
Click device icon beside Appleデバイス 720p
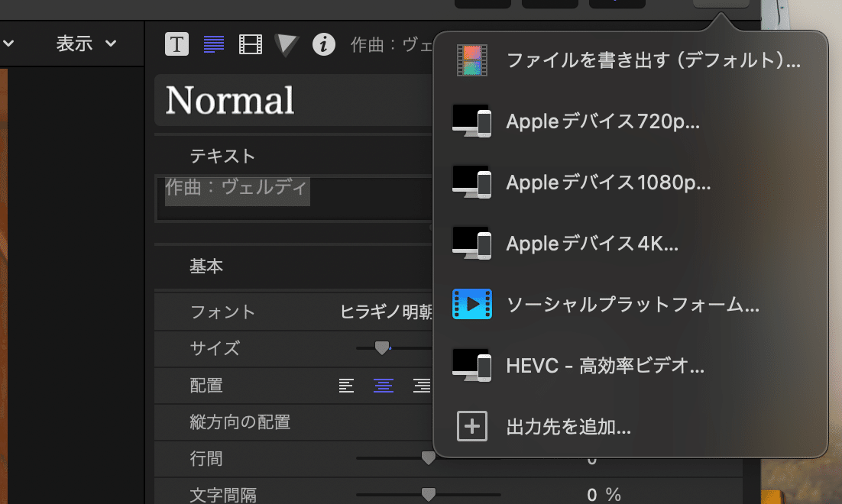coord(472,121)
